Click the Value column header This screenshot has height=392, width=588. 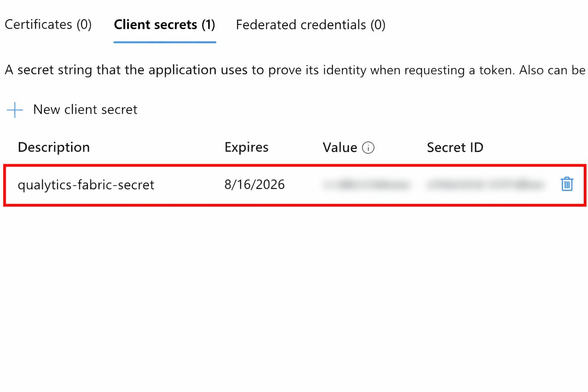[340, 147]
